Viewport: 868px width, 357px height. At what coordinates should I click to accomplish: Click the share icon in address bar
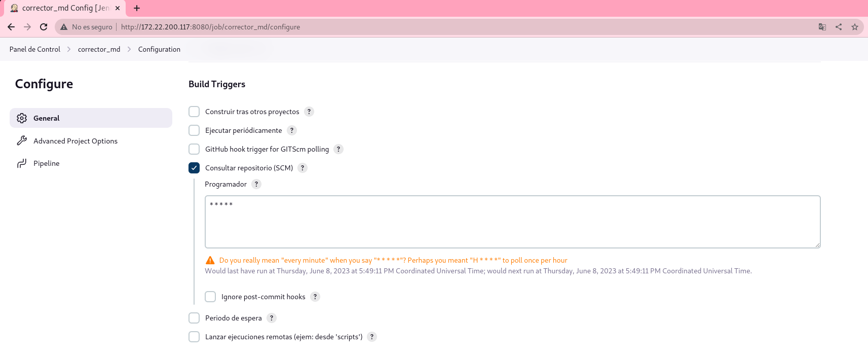tap(839, 27)
